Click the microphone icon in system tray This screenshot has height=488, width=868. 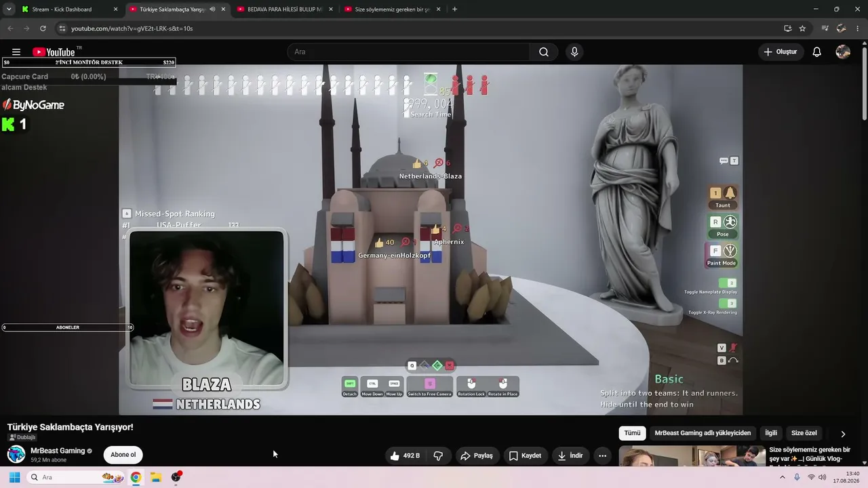click(x=797, y=477)
